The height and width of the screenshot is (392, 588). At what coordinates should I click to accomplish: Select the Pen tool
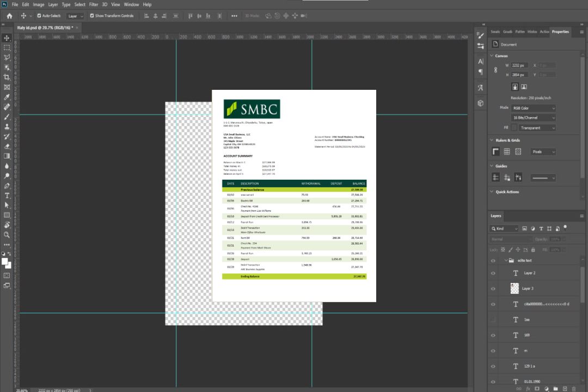[7, 186]
